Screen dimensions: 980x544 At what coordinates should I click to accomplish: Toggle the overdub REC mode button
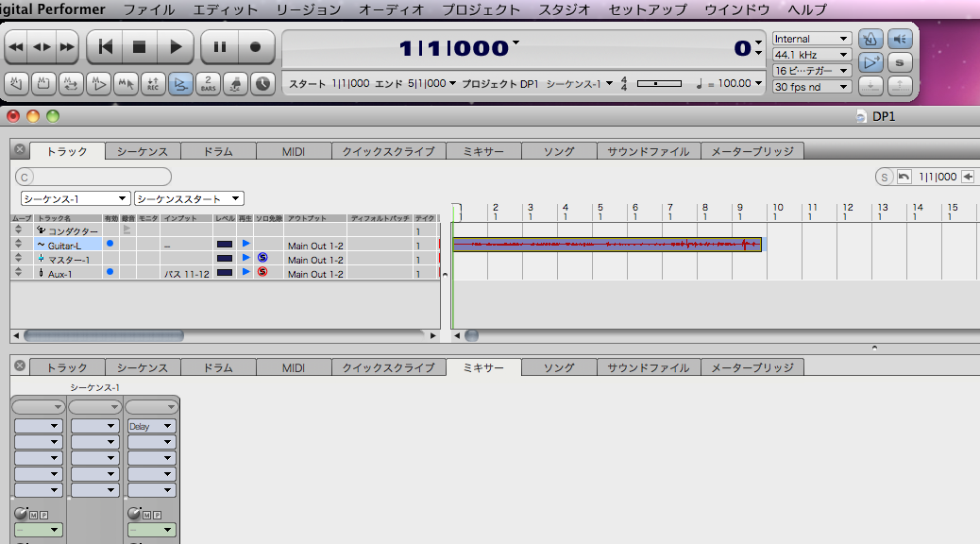[x=153, y=84]
